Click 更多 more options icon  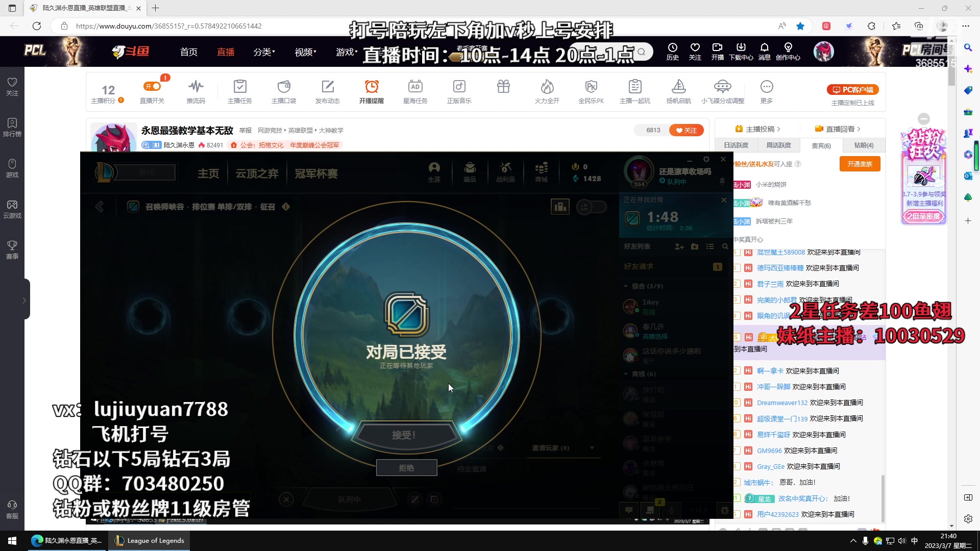tap(767, 92)
